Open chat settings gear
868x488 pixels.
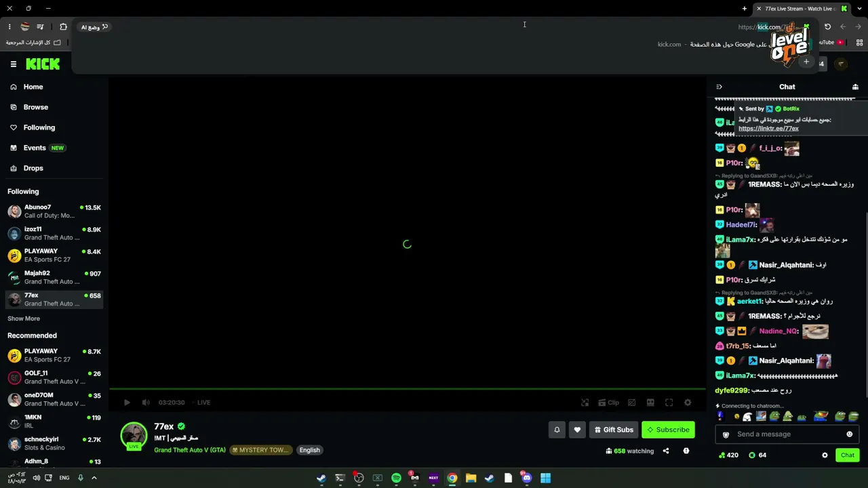(x=825, y=455)
